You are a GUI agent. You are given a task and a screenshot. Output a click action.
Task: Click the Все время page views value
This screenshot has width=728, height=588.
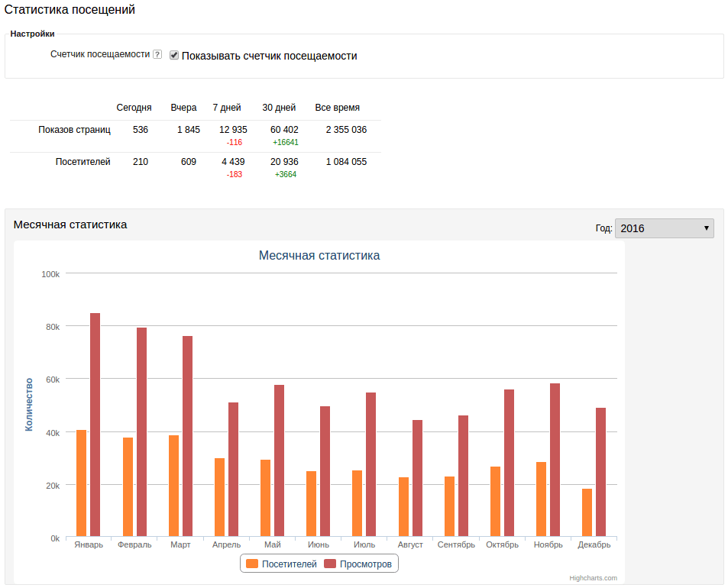coord(346,130)
